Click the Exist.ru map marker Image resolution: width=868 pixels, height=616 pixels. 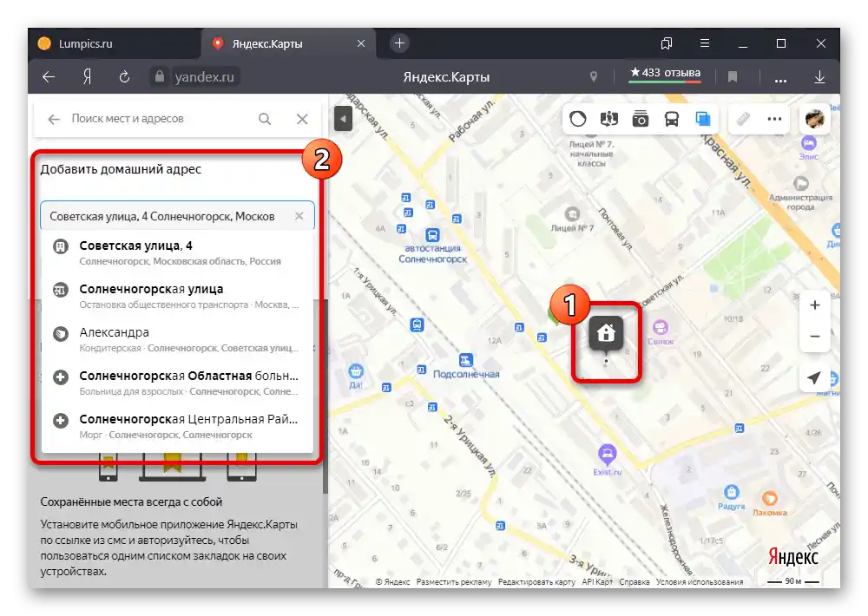point(608,455)
